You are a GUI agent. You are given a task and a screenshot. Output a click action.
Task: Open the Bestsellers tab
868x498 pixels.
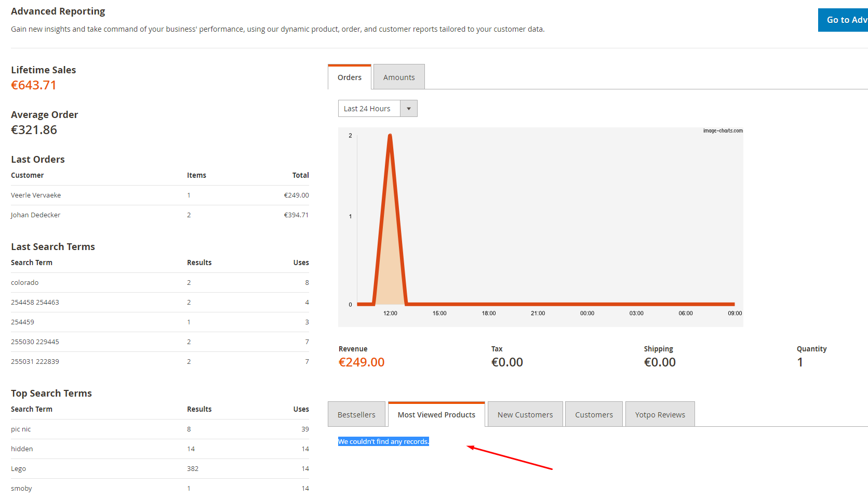pyautogui.click(x=356, y=415)
